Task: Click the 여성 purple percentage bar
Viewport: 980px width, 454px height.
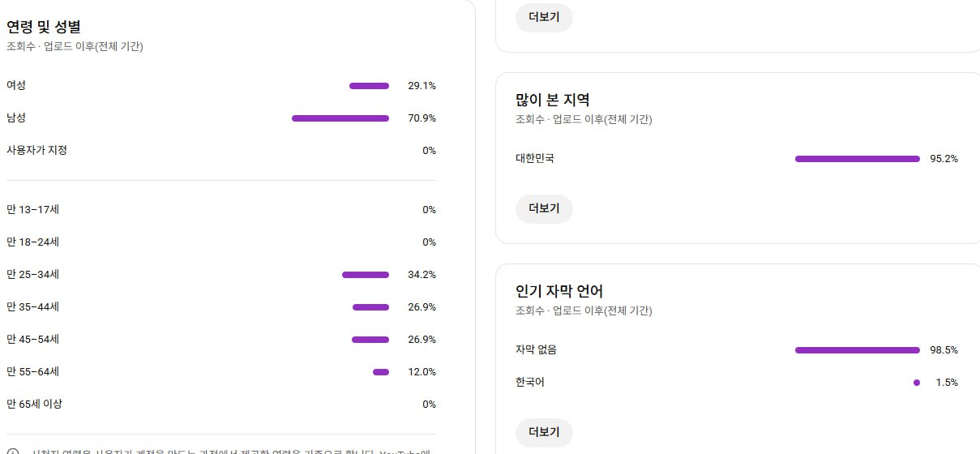Action: (x=369, y=86)
